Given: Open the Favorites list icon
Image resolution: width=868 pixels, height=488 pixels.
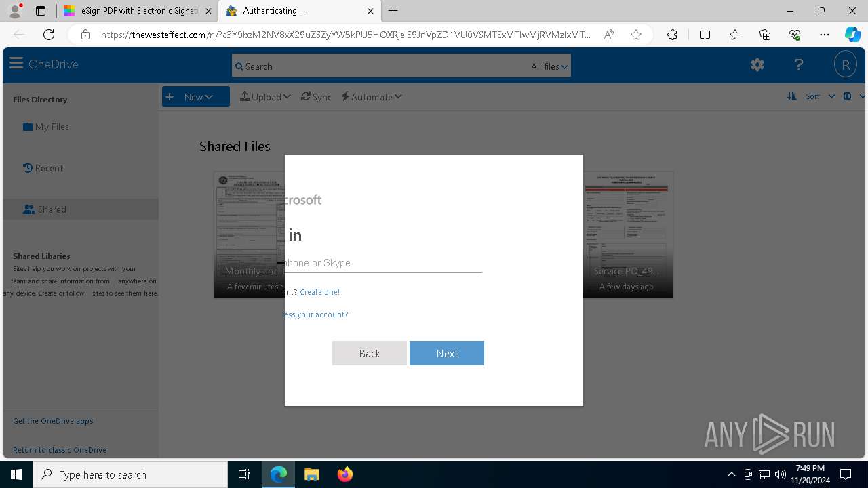Looking at the screenshot, I should pyautogui.click(x=735, y=35).
